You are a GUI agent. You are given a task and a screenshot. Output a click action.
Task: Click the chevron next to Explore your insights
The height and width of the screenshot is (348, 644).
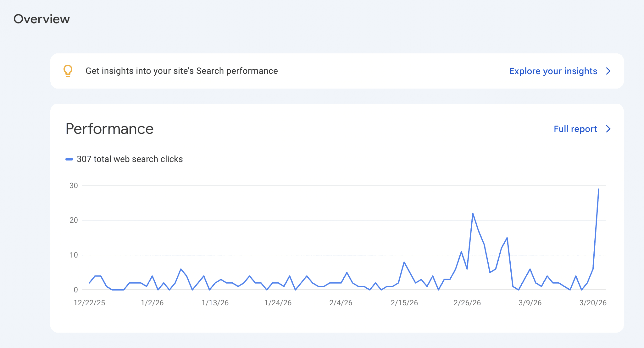(609, 71)
